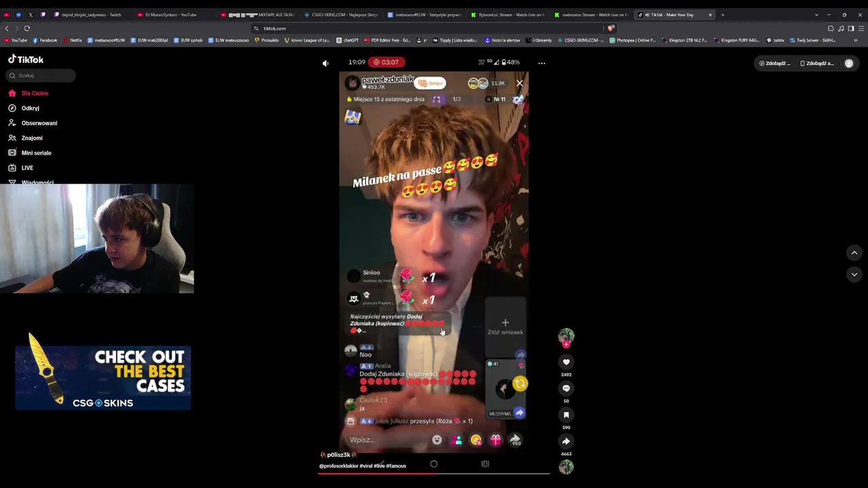Open the browser extensions icon

coord(831,28)
